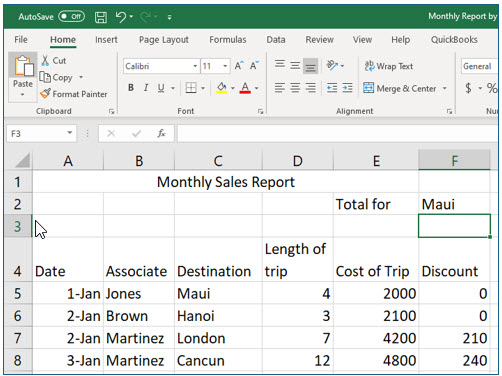Image resolution: width=502 pixels, height=376 pixels.
Task: Open the Page Layout tab
Action: click(164, 40)
